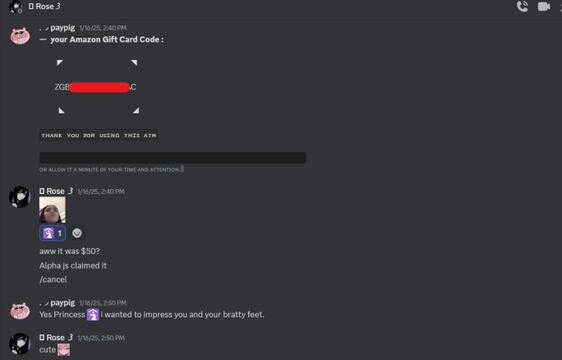
Task: Click the paypig username on the 2:50 PM message
Action: (x=63, y=303)
